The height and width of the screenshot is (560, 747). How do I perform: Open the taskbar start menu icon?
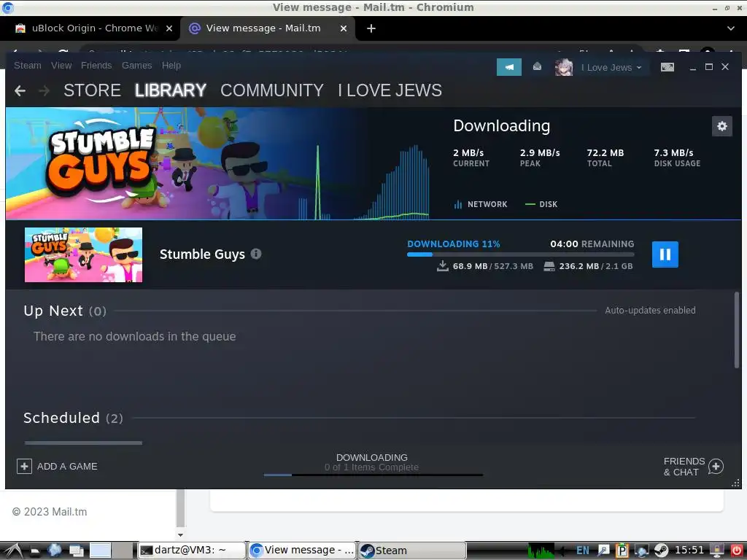tap(13, 551)
